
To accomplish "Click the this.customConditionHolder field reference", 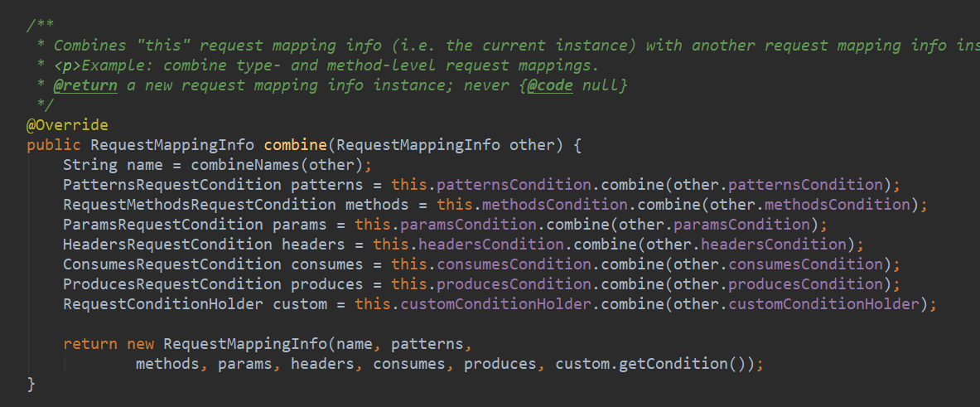I will tap(474, 304).
